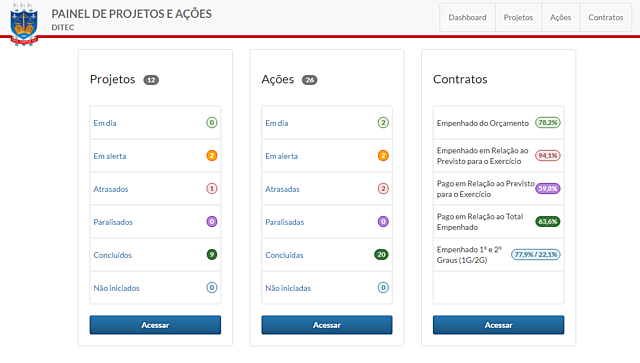Open Paralisados projects link
The image size is (640, 363).
click(x=113, y=222)
